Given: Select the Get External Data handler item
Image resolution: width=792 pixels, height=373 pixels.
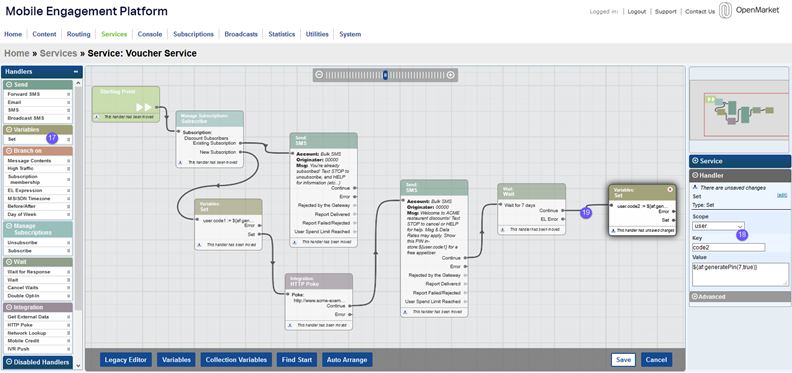Looking at the screenshot, I should 38,317.
